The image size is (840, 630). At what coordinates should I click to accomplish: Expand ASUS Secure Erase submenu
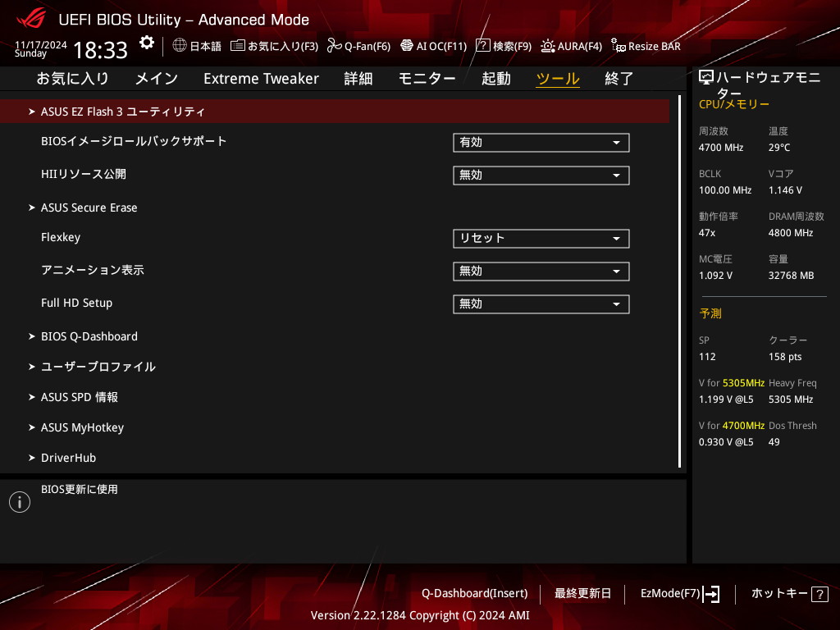tap(89, 208)
